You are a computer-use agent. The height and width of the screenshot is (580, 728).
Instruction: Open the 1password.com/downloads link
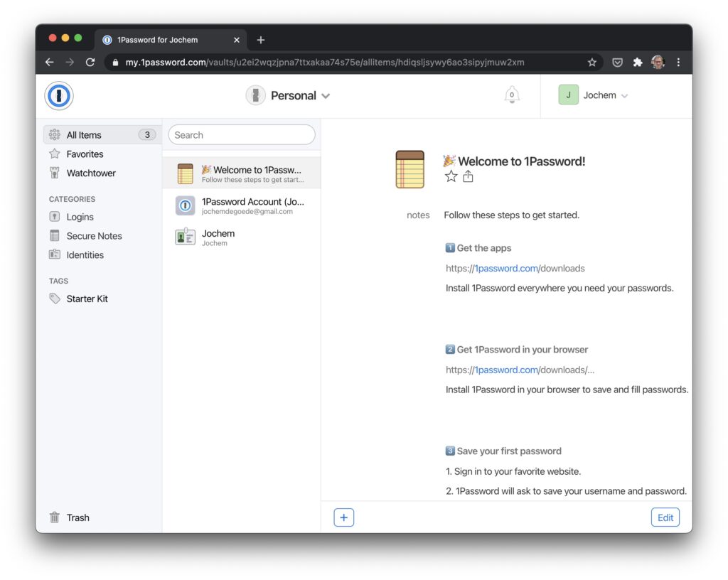coord(515,268)
